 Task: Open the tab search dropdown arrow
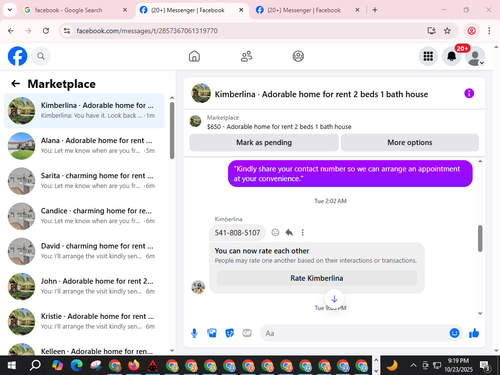tap(10, 10)
